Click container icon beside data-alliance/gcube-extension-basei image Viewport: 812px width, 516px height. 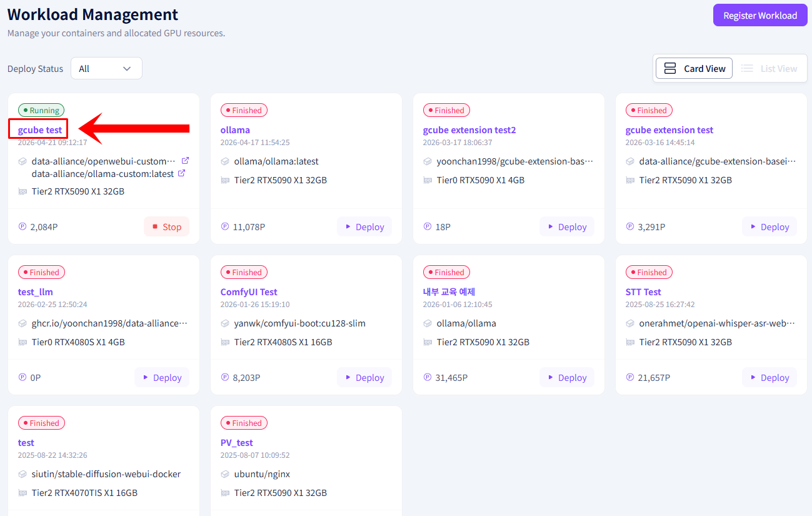(630, 161)
